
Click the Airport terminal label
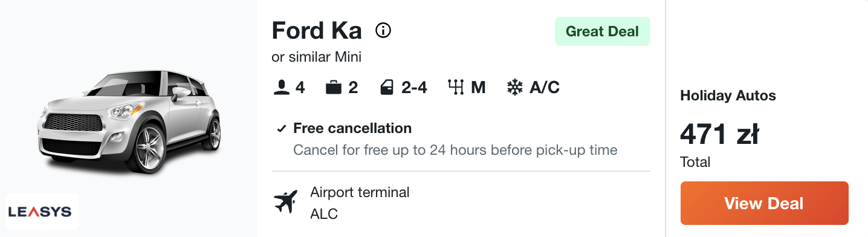(x=360, y=192)
